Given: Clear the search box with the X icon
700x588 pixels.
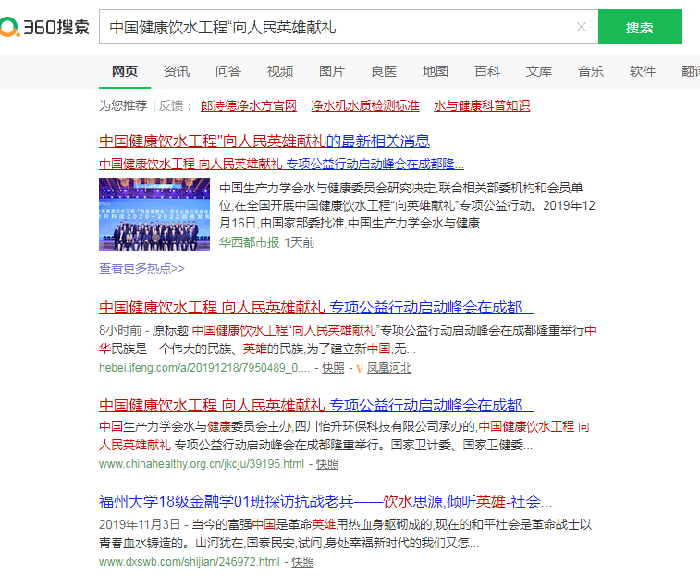Looking at the screenshot, I should click(x=581, y=27).
